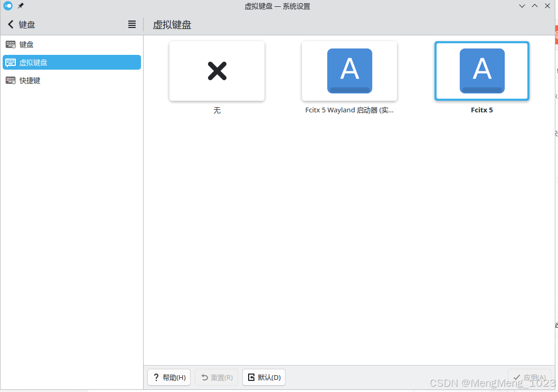Click the keyboard icon next to 键盘

[11, 44]
